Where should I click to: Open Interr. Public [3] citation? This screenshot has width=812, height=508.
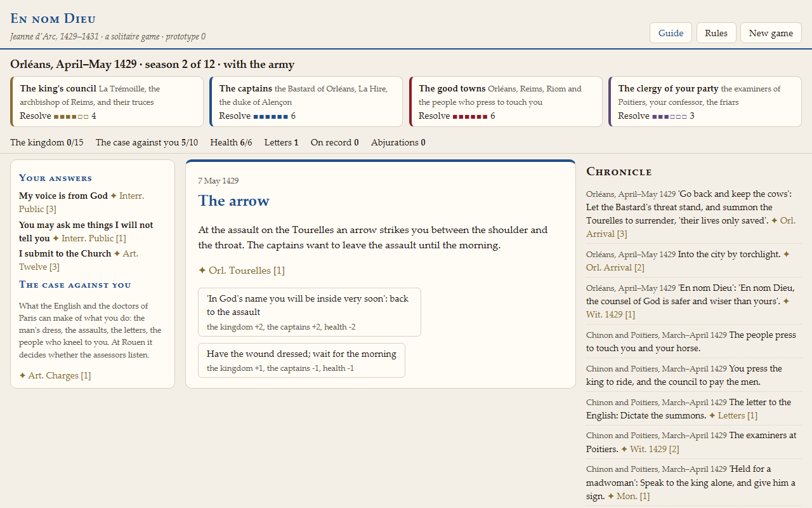(x=81, y=202)
